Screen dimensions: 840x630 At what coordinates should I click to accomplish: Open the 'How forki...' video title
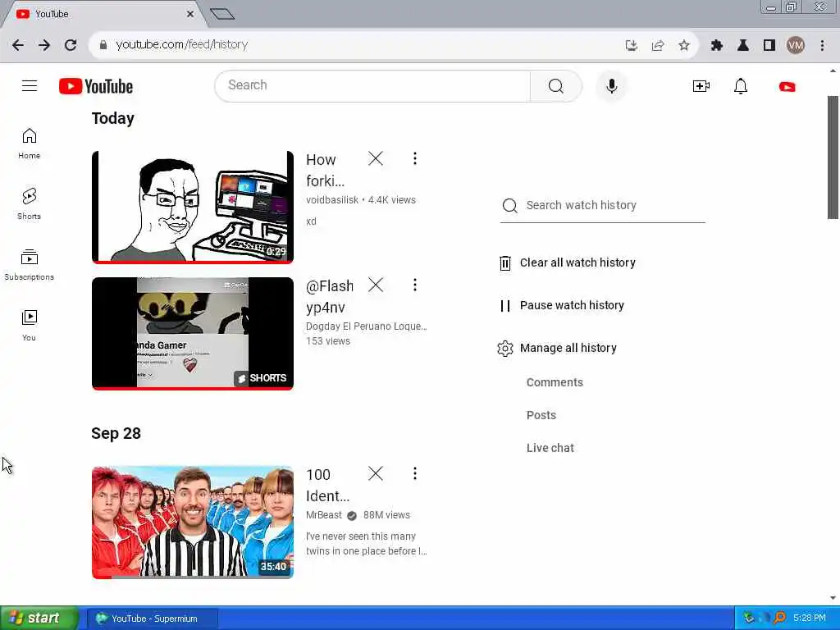point(325,171)
